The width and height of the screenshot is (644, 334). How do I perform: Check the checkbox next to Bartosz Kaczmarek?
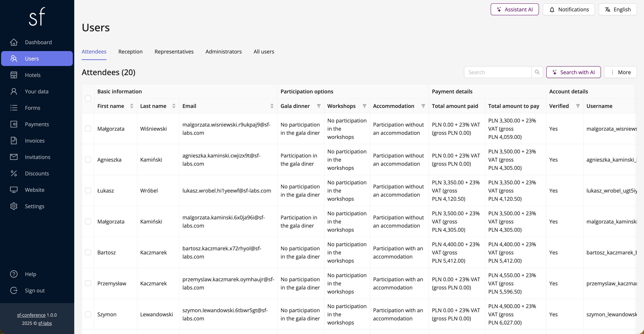click(88, 252)
